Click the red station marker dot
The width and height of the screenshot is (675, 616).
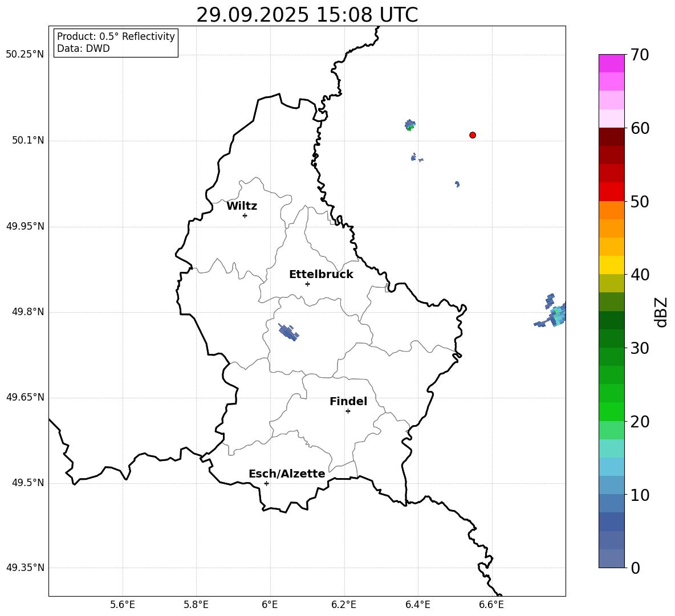click(473, 135)
